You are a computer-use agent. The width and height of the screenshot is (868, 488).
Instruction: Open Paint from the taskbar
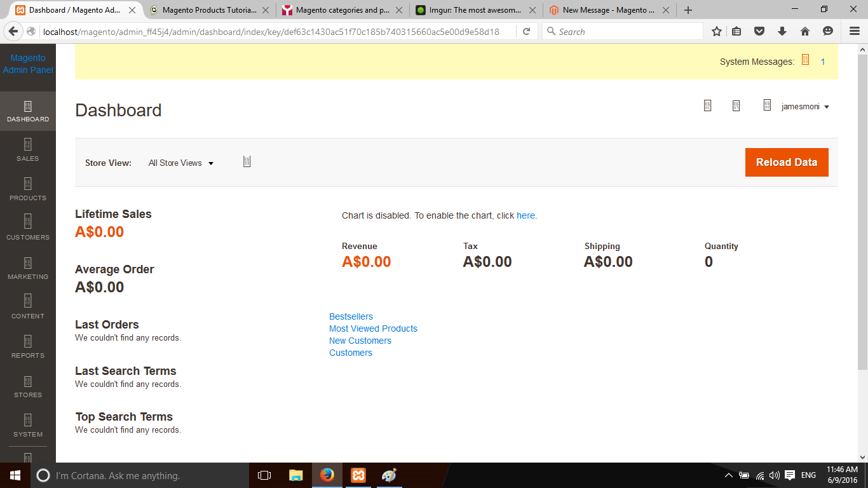[389, 475]
